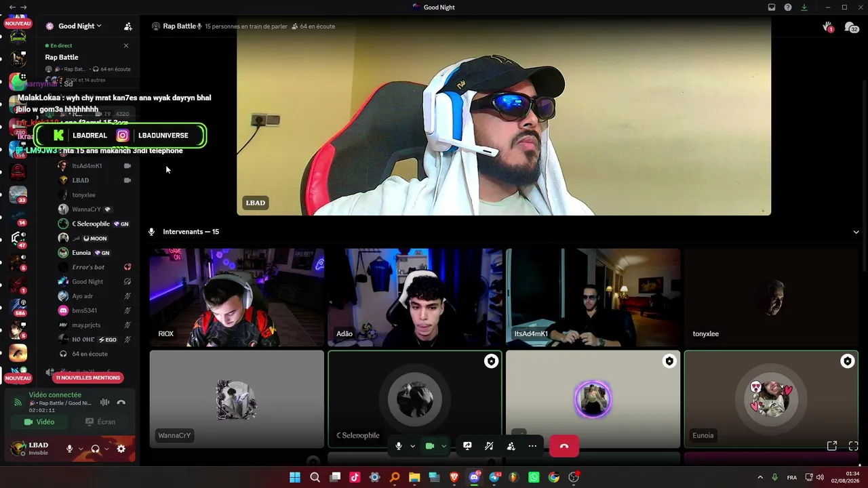Open input device arrow beside user panel mic
The width and height of the screenshot is (868, 488).
(x=81, y=449)
